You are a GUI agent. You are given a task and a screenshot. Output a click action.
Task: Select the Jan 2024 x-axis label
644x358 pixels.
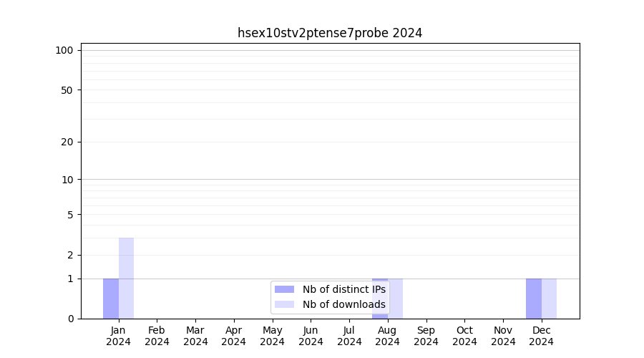point(119,336)
